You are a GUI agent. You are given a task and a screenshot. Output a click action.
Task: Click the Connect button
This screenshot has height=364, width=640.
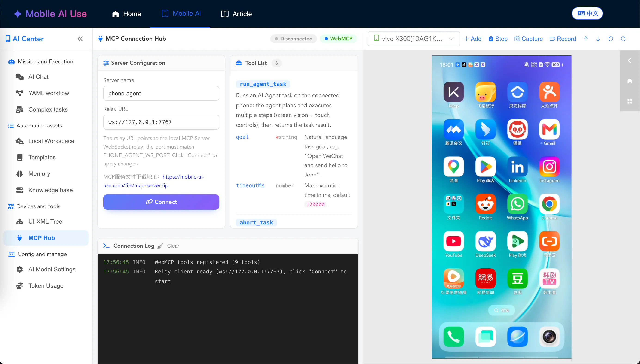point(161,202)
